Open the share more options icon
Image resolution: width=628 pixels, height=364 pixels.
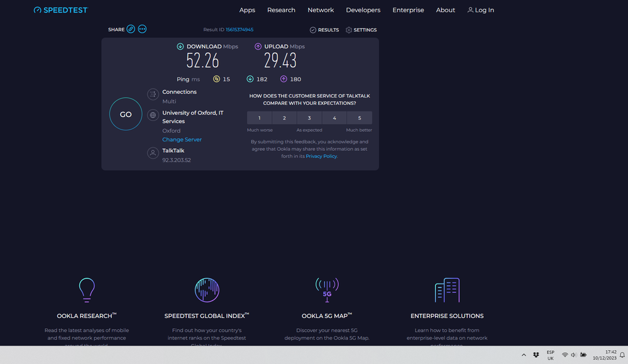tap(142, 29)
